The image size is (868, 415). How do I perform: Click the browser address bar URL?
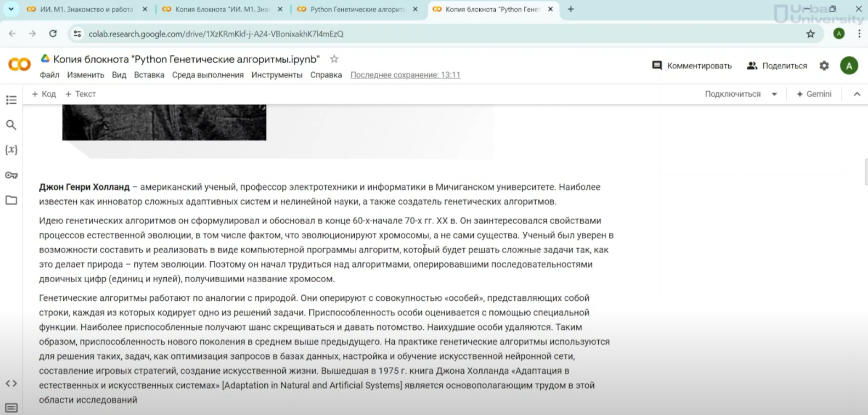point(216,34)
